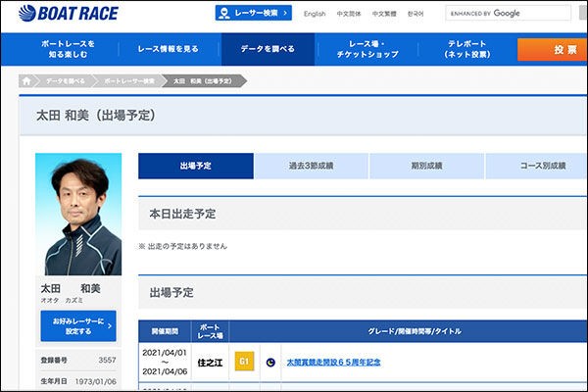This screenshot has width=588, height=392.
Task: Focus the Google search field
Action: [508, 13]
